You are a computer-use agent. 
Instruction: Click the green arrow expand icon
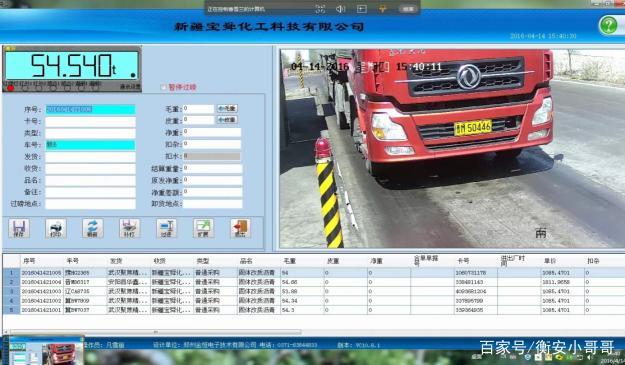coord(203,229)
